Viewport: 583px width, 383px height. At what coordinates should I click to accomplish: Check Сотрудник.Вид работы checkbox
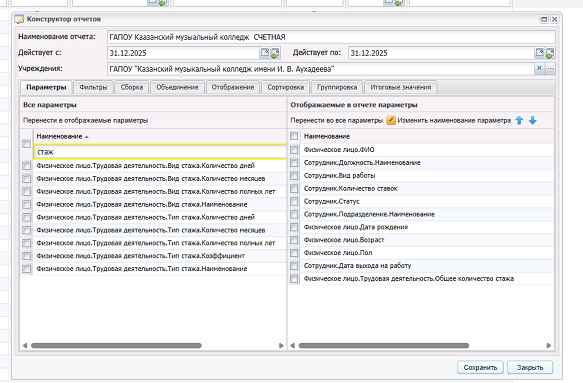click(x=294, y=176)
